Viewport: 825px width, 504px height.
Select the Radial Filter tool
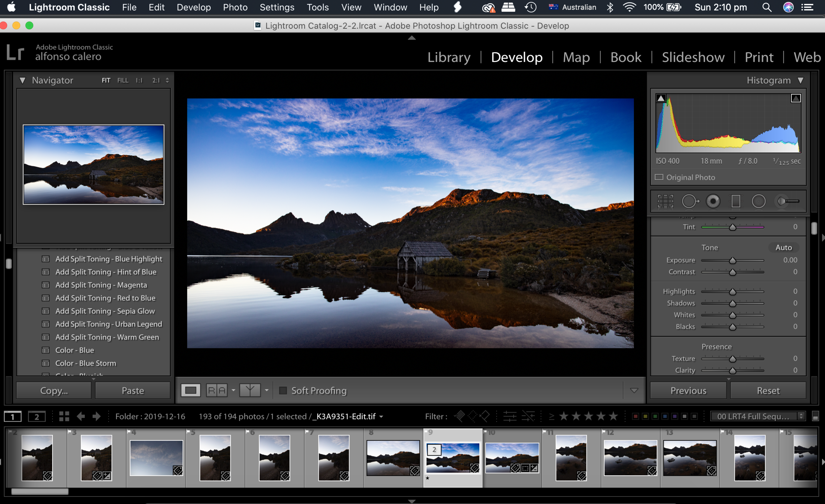[x=758, y=201]
